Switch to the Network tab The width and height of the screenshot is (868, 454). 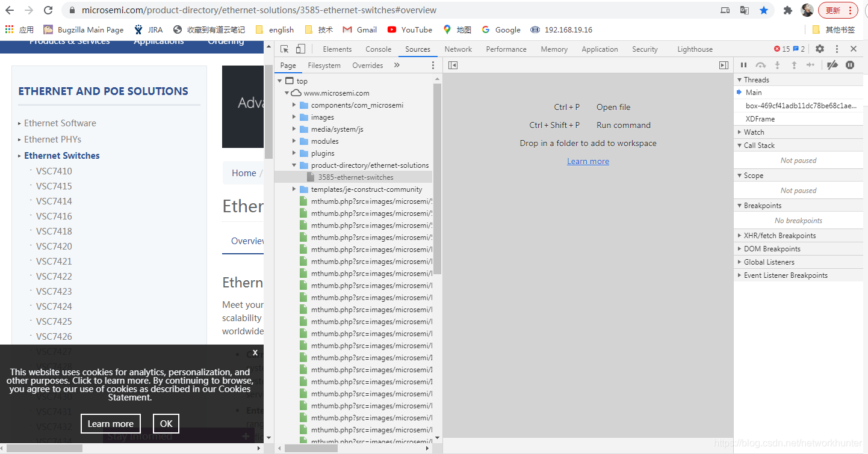(458, 49)
